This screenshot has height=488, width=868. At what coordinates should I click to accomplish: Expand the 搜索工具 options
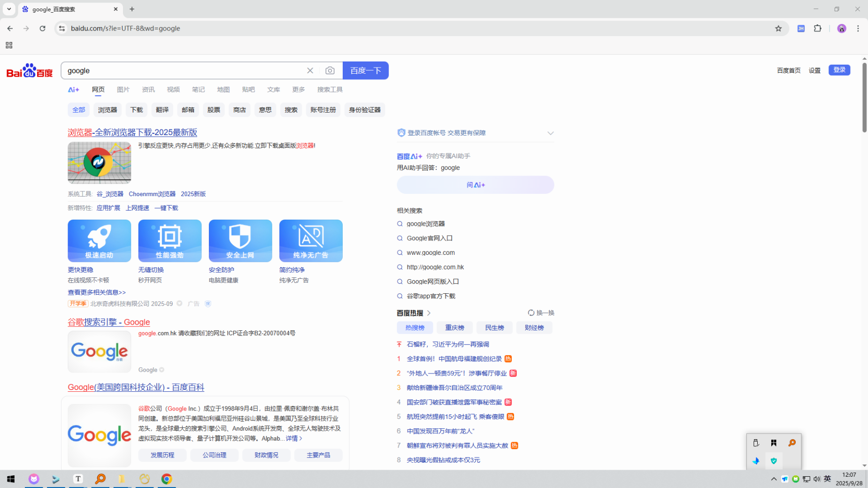point(330,90)
